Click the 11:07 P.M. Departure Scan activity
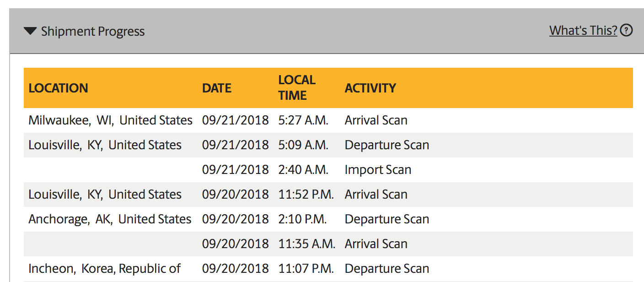Image resolution: width=644 pixels, height=282 pixels. pyautogui.click(x=387, y=269)
